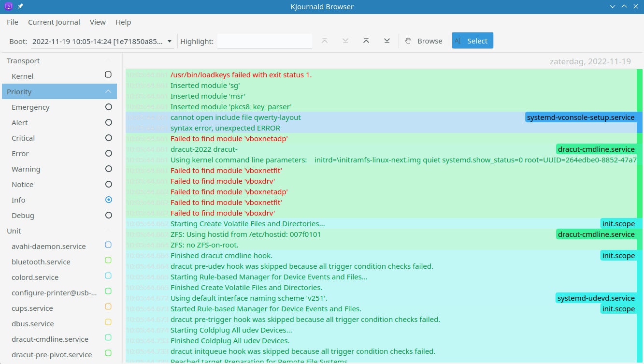This screenshot has height=364, width=644.
Task: Click the pin icon in title bar
Action: pyautogui.click(x=20, y=7)
